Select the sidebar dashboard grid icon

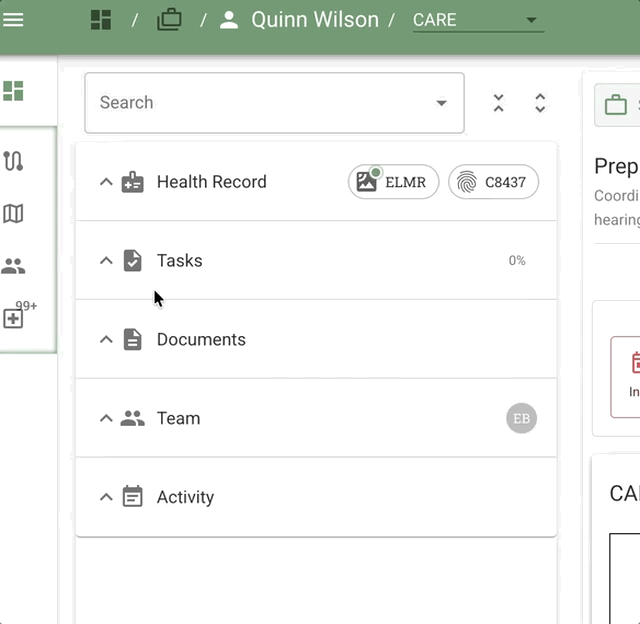13,92
